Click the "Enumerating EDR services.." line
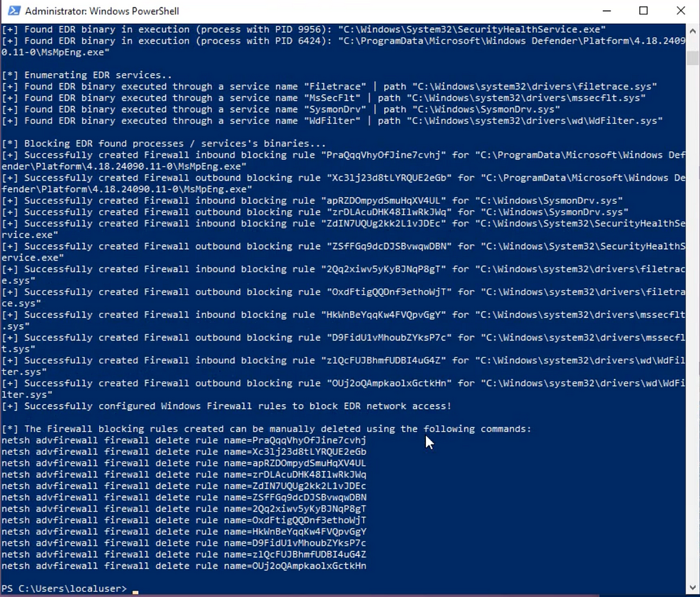700x597 pixels. (87, 75)
